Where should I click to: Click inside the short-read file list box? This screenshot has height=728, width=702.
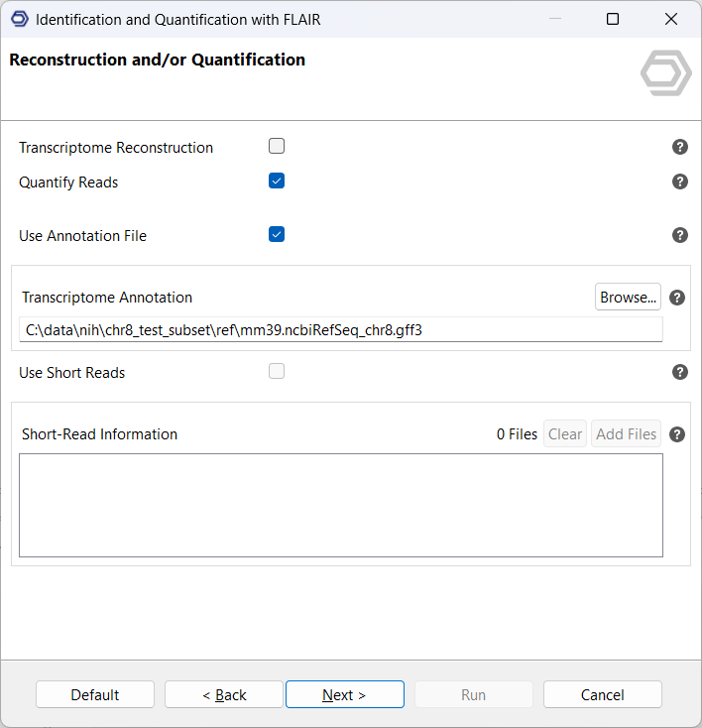coord(340,505)
